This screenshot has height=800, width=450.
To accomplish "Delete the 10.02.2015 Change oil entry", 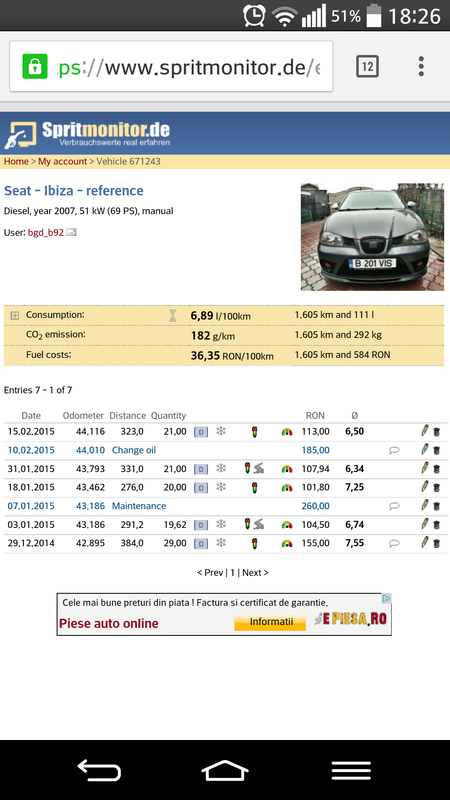I will click(x=437, y=451).
